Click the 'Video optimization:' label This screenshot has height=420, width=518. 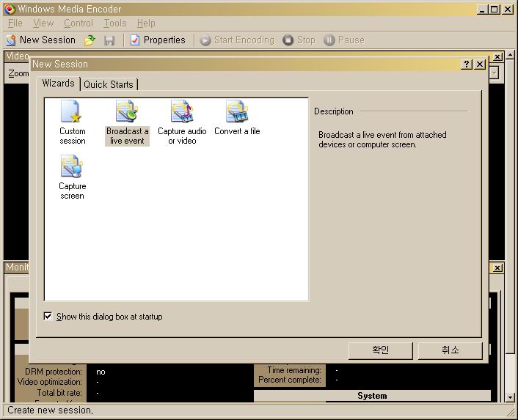(50, 382)
